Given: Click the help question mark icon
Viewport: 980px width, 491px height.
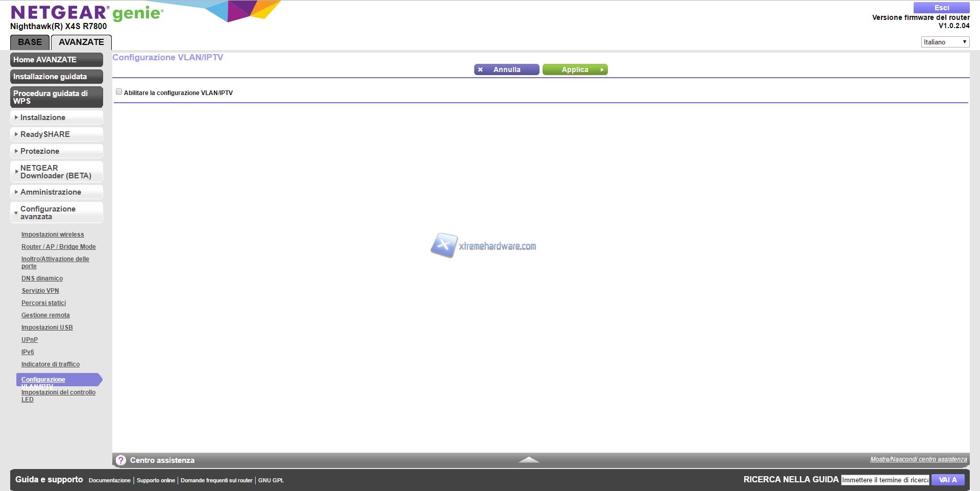Looking at the screenshot, I should (x=121, y=460).
